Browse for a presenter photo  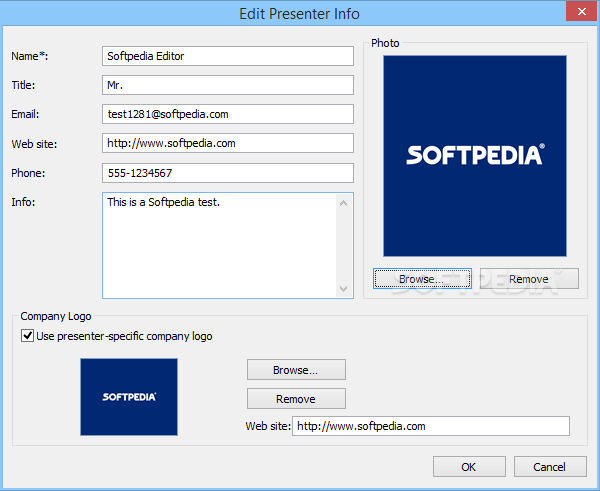pyautogui.click(x=422, y=279)
